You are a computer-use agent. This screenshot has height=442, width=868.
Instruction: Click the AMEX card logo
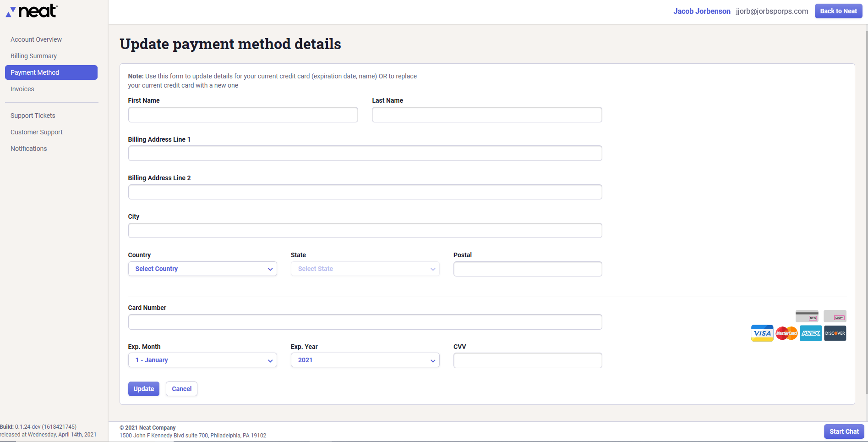click(811, 333)
